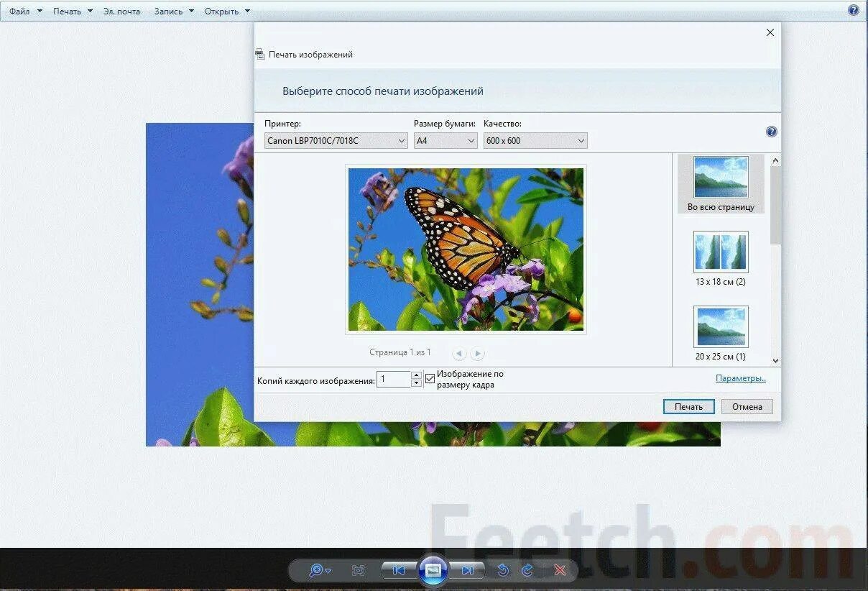Open the Печать menu

[x=73, y=12]
